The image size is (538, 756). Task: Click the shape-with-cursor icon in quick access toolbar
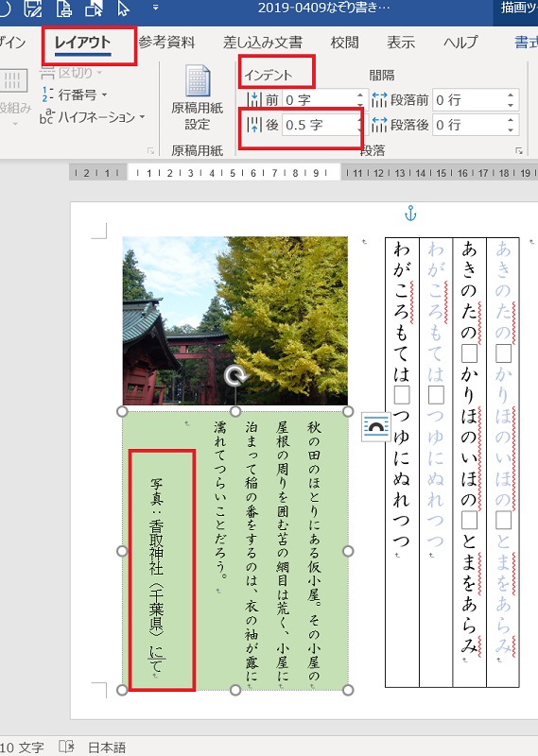[94, 9]
